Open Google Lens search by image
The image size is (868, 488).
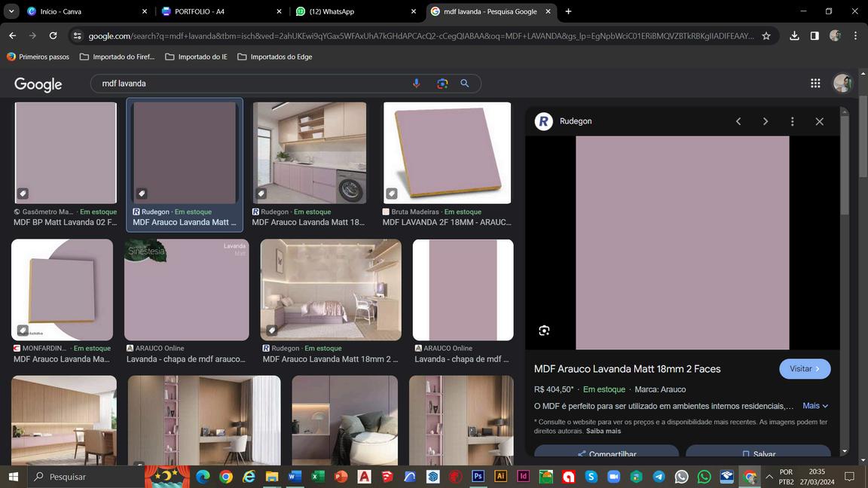(442, 84)
